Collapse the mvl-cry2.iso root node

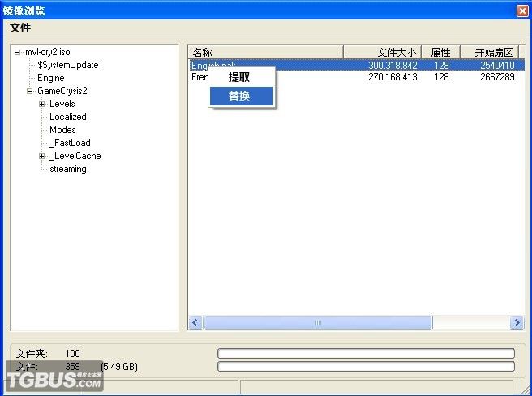(x=17, y=52)
